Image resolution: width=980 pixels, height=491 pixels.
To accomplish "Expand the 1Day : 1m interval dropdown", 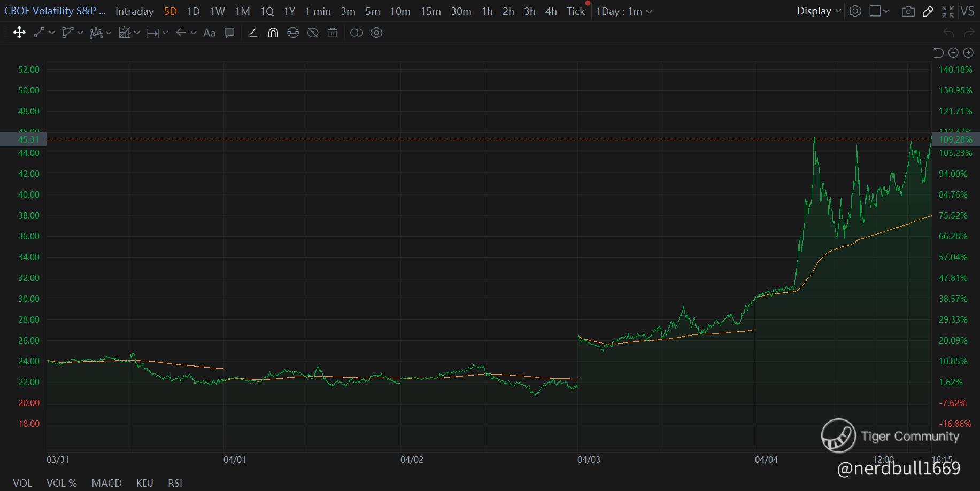I will (x=623, y=11).
